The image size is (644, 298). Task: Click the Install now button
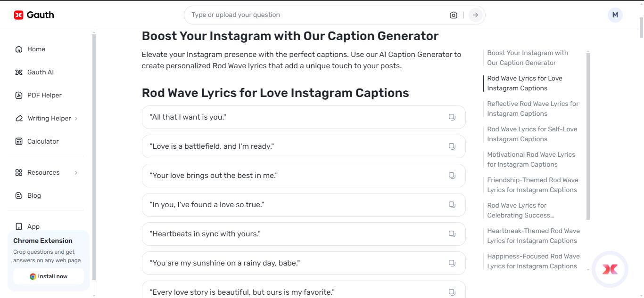[x=48, y=276]
